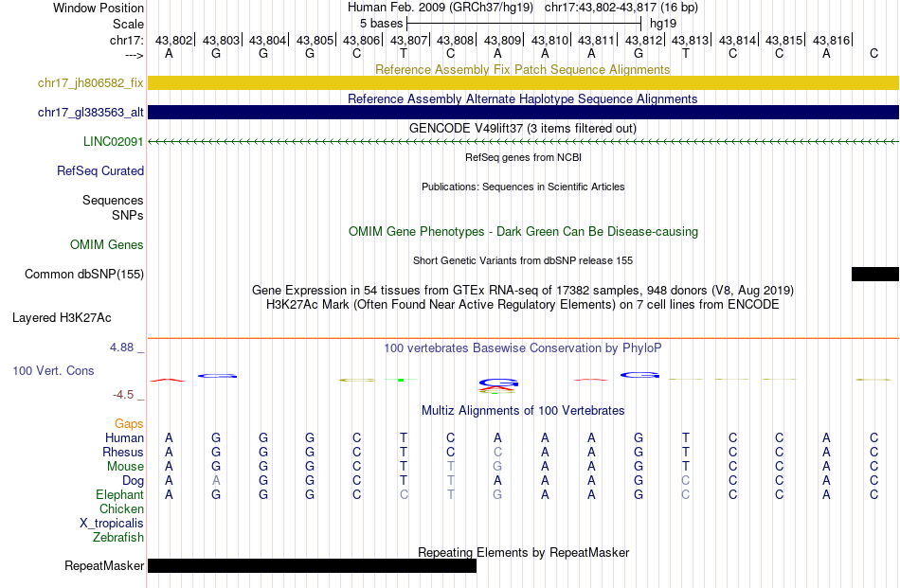Click the -4.5 PhyloP lower scale value
Image resolution: width=900 pixels, height=588 pixels.
tap(123, 394)
